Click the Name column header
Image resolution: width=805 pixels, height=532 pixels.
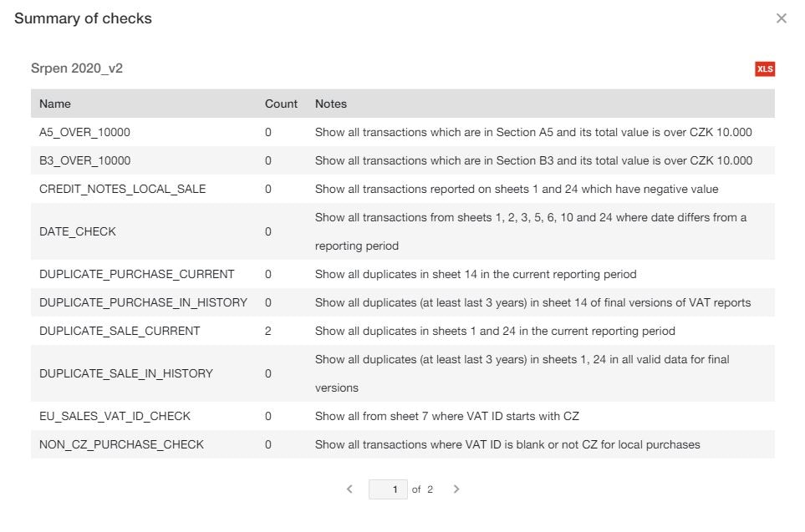pos(55,104)
